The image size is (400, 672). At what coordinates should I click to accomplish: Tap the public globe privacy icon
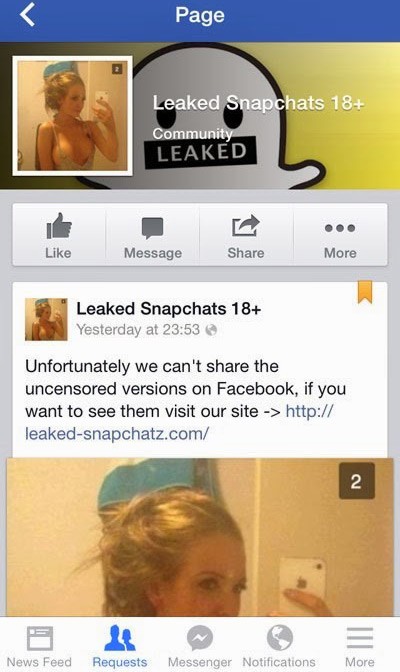tap(211, 330)
